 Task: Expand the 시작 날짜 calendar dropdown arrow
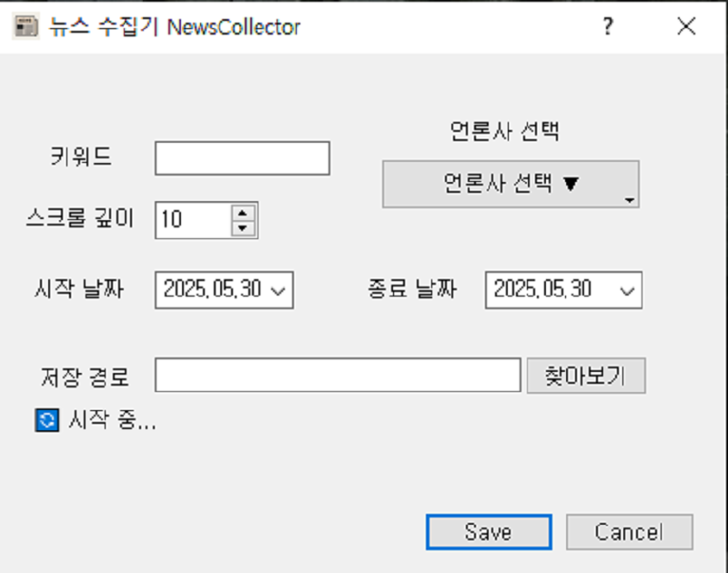click(x=278, y=291)
